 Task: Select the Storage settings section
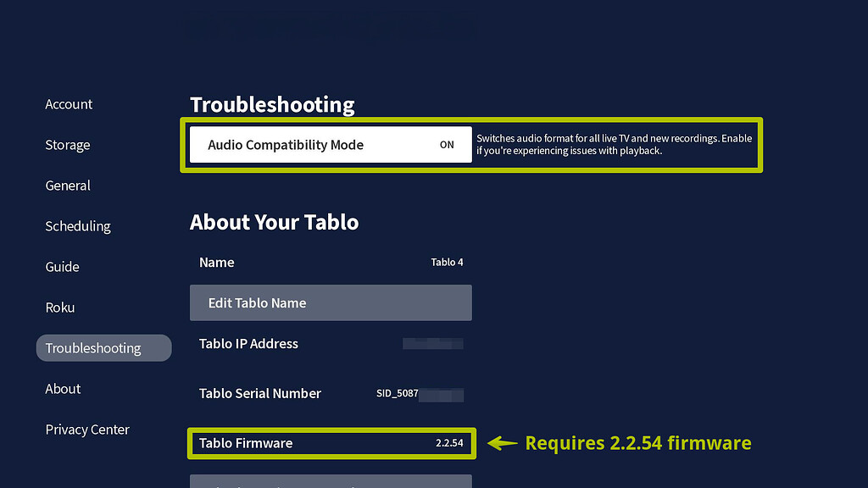coord(67,145)
